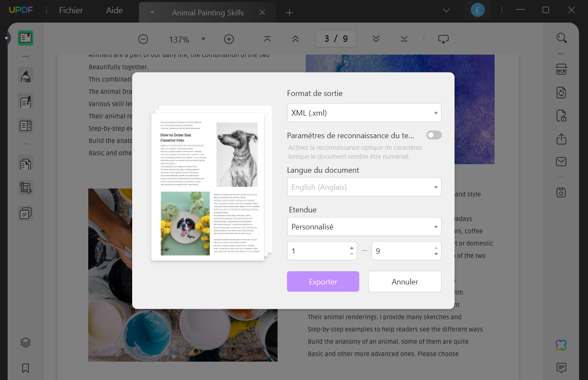Open the Comment highlighter tool
This screenshot has width=588, height=380.
tap(25, 75)
